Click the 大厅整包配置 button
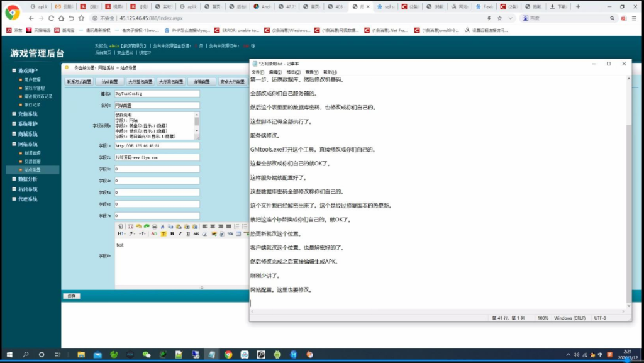This screenshot has height=363, width=644. click(140, 82)
